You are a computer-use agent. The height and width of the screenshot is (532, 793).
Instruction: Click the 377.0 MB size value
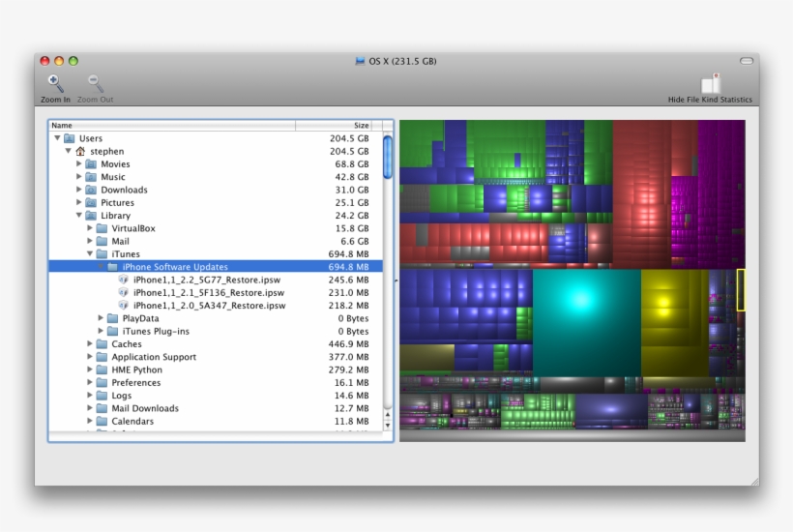tap(348, 357)
